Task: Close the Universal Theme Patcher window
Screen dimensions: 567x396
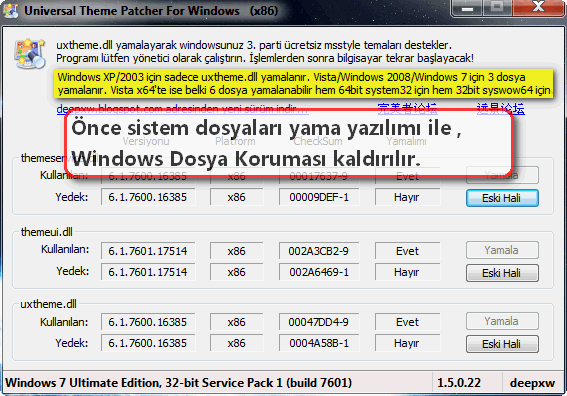Action: [538, 8]
